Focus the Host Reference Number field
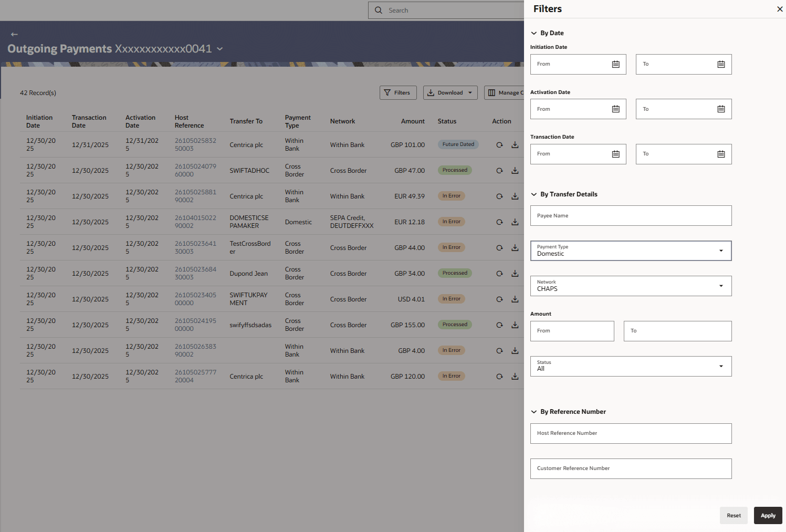 (x=631, y=433)
